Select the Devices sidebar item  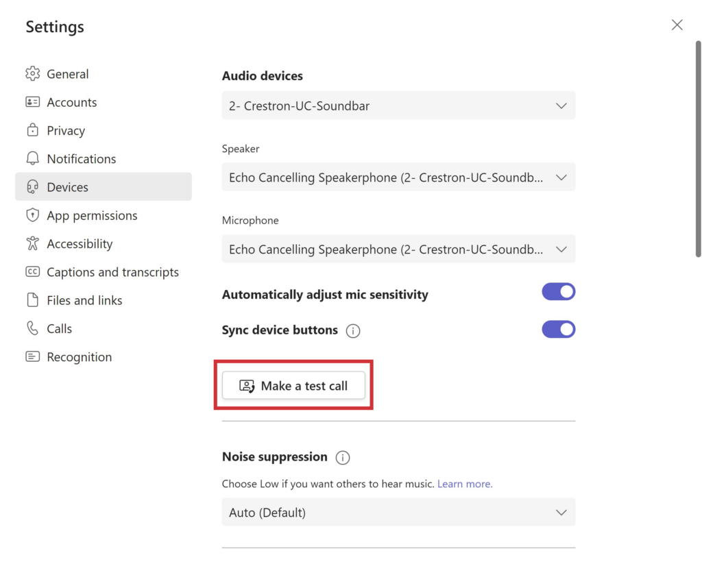pyautogui.click(x=104, y=186)
